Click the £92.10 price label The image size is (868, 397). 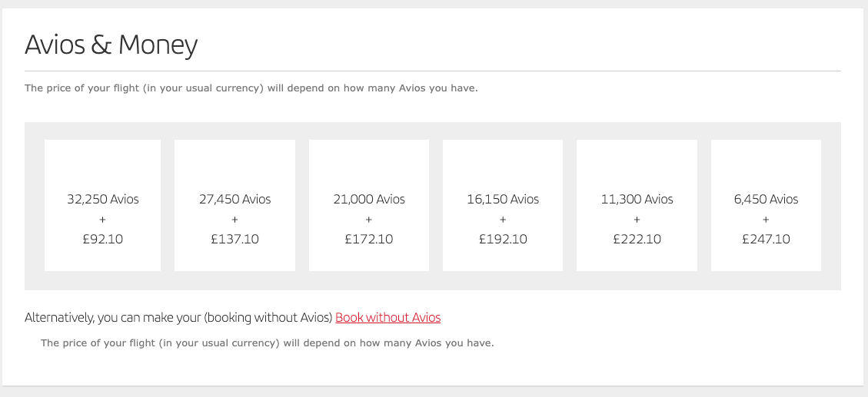(103, 239)
